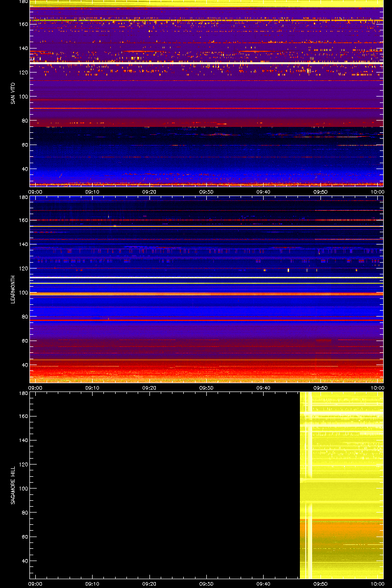Click 09:00 time label under Learmonth panel
The width and height of the screenshot is (392, 588).
point(35,388)
